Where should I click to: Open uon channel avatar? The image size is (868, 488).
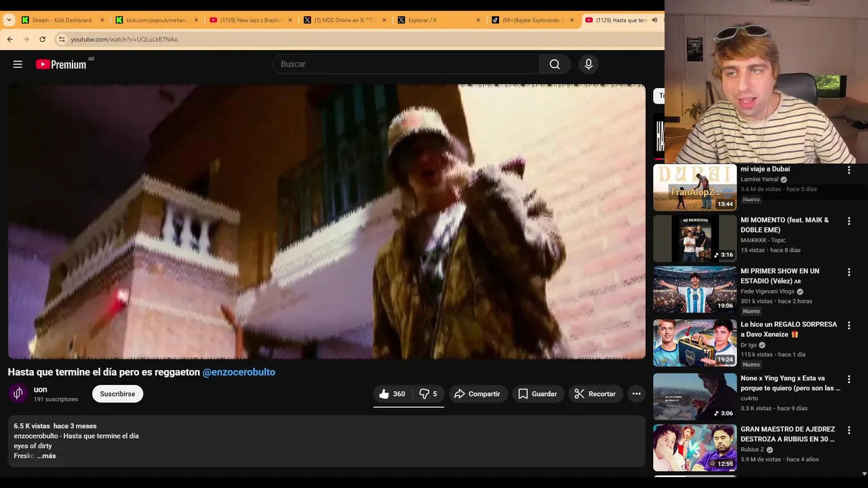tap(18, 393)
